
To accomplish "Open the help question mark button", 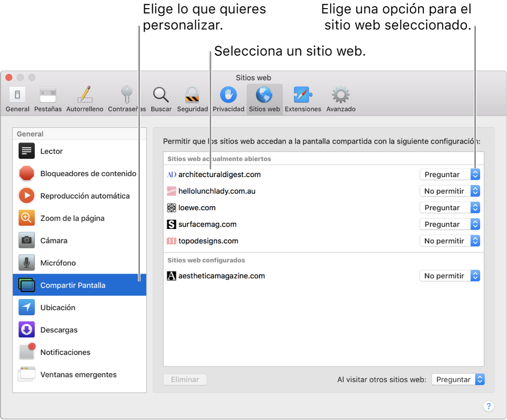I will tap(489, 406).
